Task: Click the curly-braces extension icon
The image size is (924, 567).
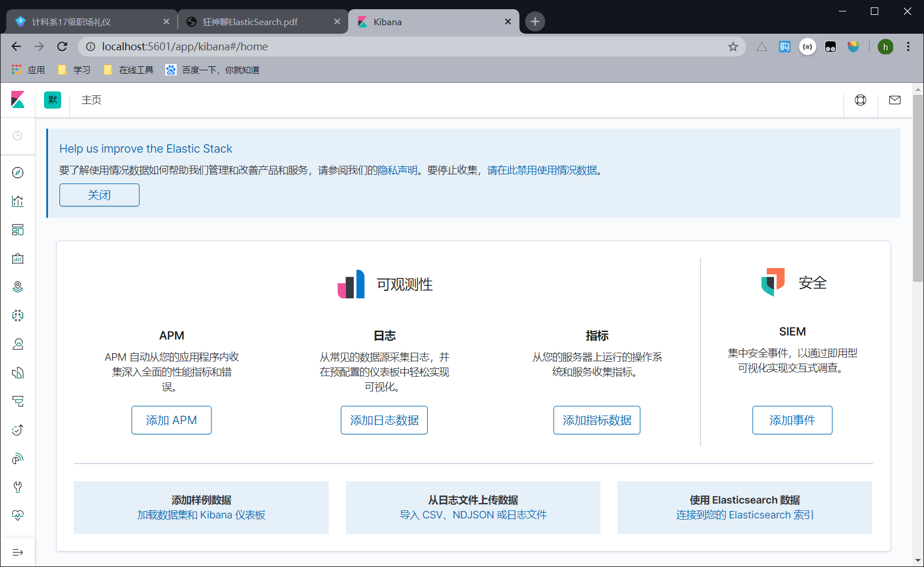Action: click(807, 46)
